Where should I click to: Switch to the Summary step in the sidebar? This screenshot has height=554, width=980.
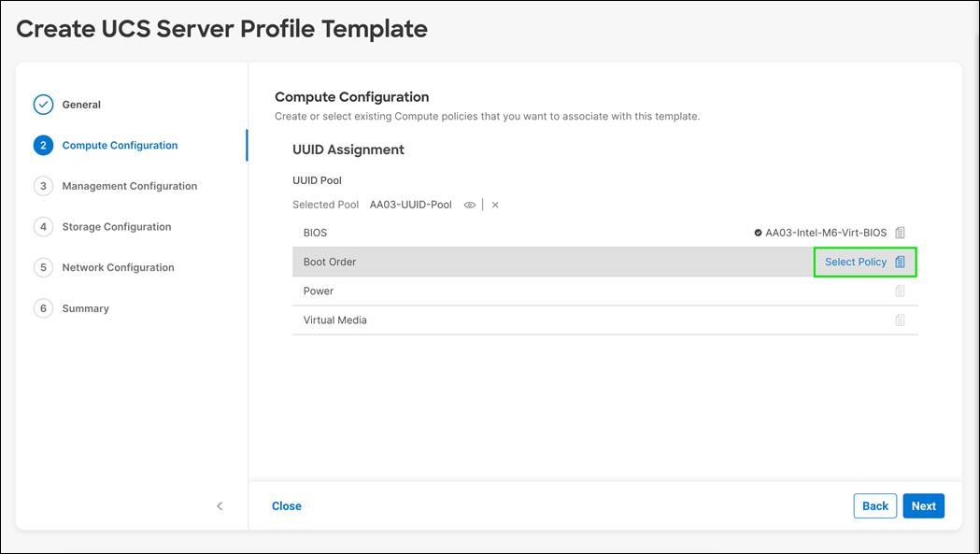85,308
